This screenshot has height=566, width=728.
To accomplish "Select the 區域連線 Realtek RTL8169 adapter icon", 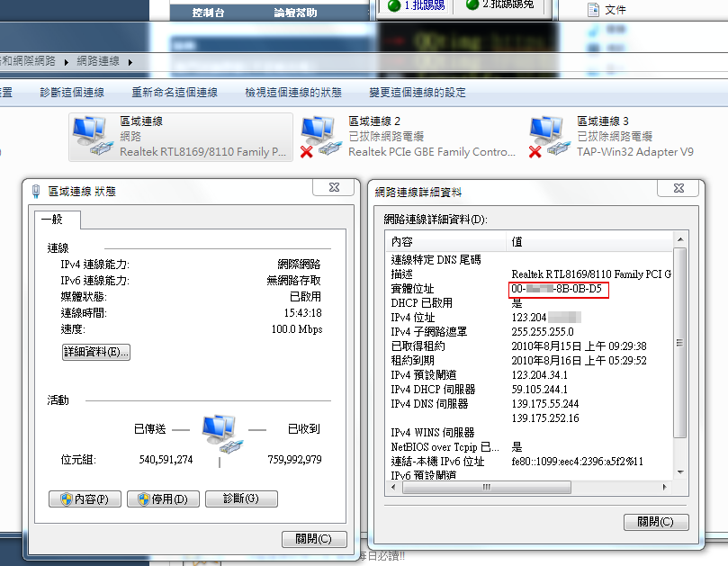I will [x=93, y=136].
